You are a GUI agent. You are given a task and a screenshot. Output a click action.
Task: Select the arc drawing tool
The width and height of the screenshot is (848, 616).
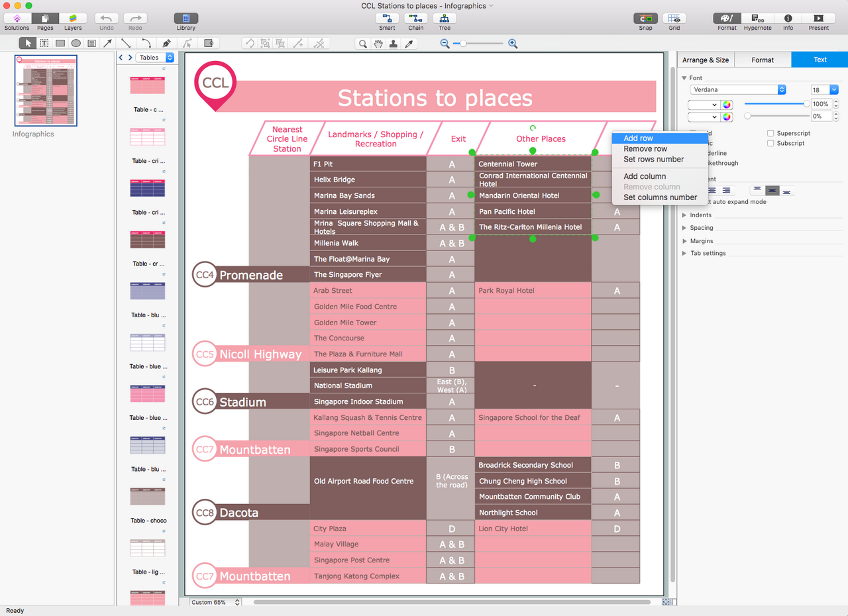[x=146, y=44]
